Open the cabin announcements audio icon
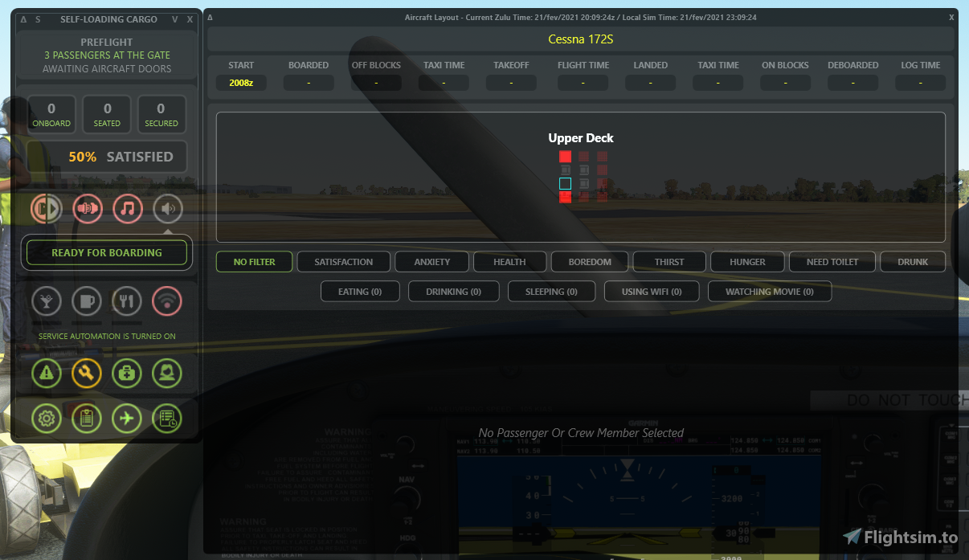Image resolution: width=969 pixels, height=560 pixels. coord(88,209)
